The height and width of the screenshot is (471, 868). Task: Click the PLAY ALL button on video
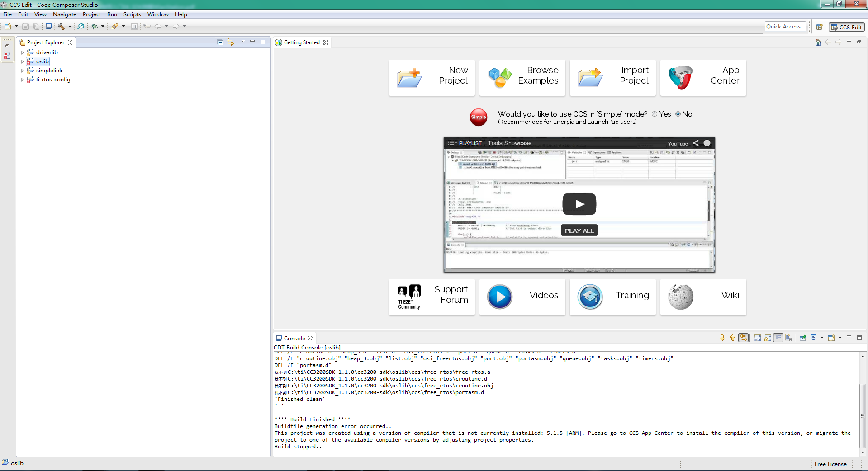pyautogui.click(x=579, y=231)
